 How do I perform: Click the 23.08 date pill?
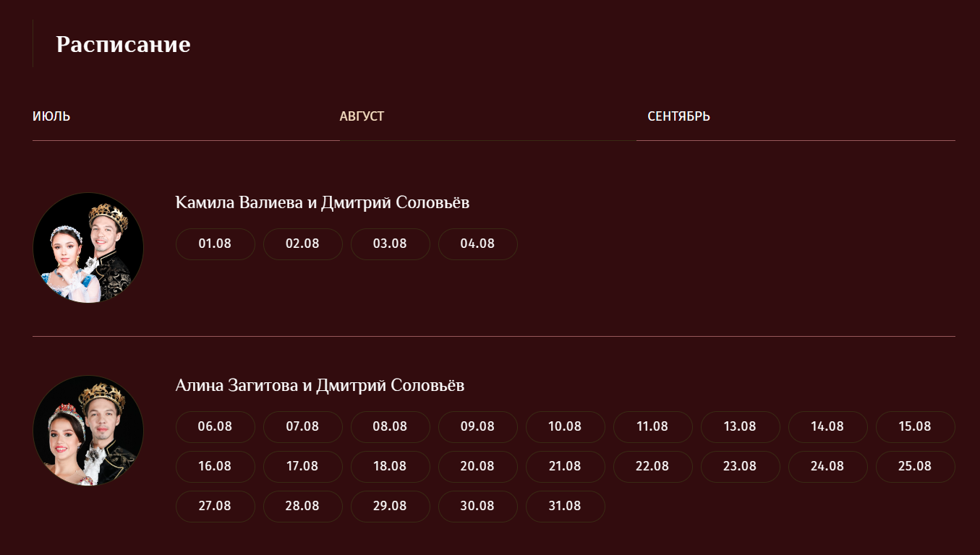740,467
